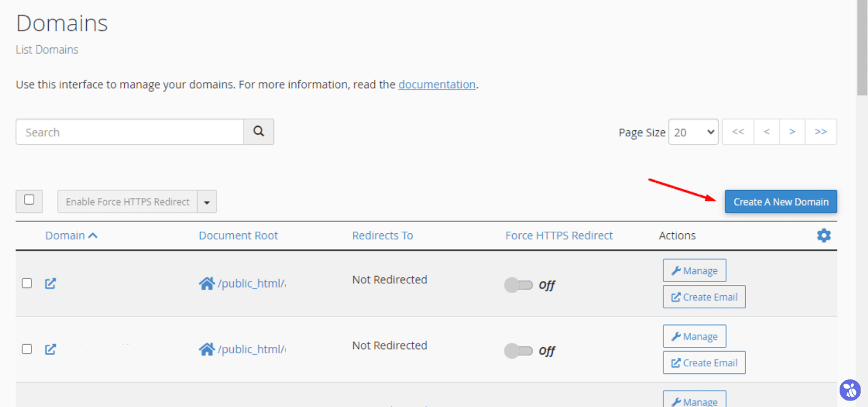
Task: Click Manage button in third row
Action: [694, 399]
